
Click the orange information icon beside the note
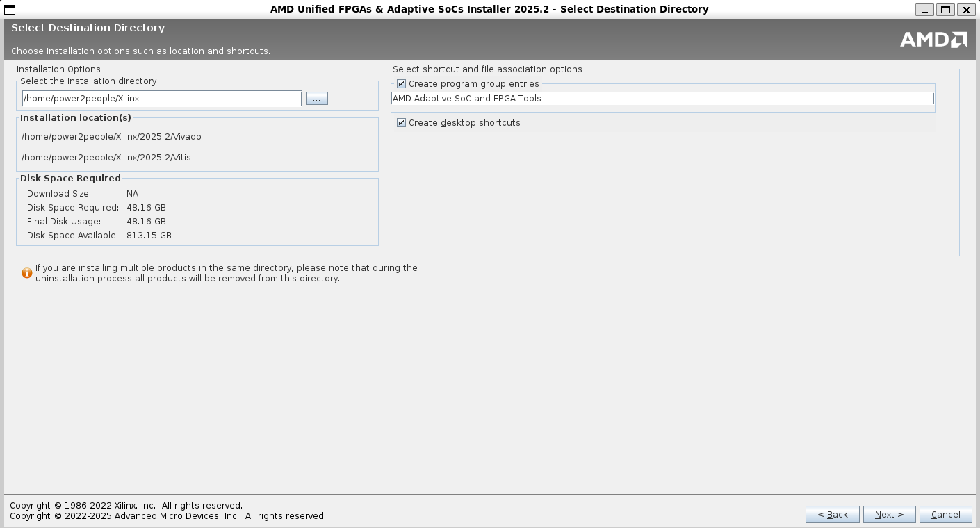(27, 273)
